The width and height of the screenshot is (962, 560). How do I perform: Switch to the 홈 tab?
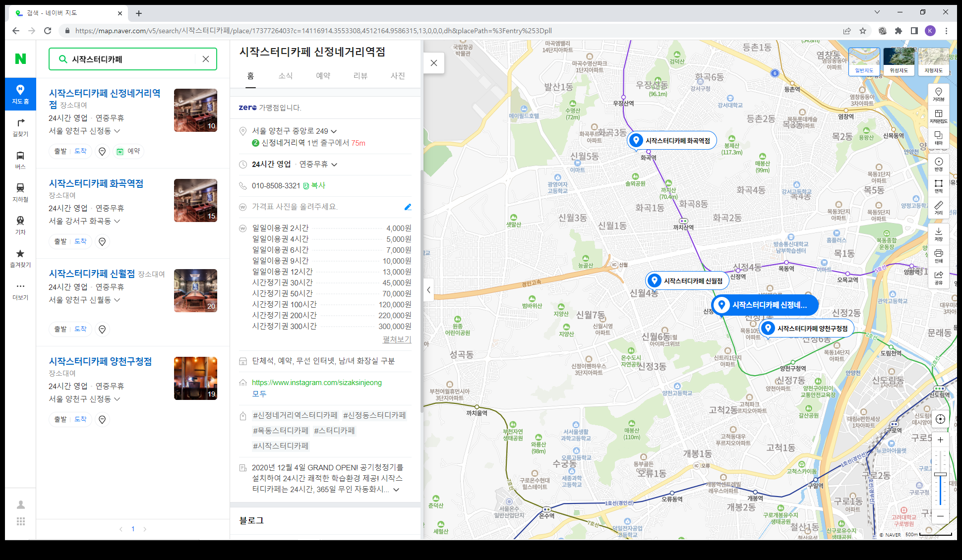250,76
